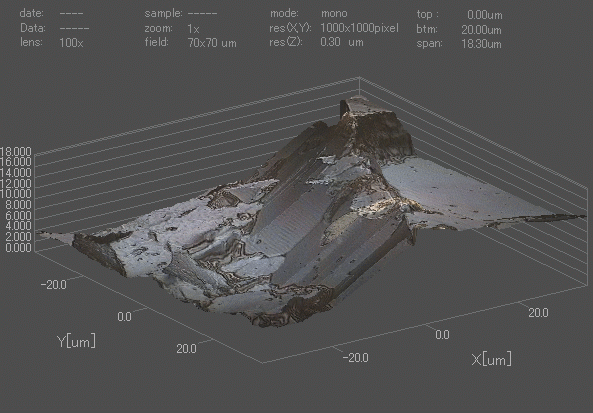Select the field 70x70 um text

[212, 43]
